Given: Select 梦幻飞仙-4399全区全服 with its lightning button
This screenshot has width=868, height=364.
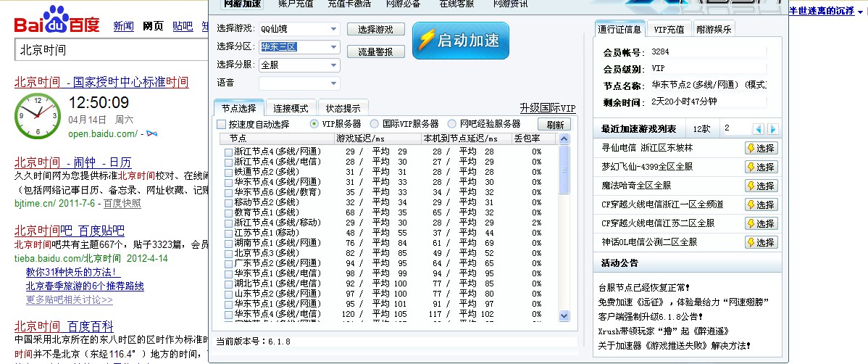Looking at the screenshot, I should 761,167.
